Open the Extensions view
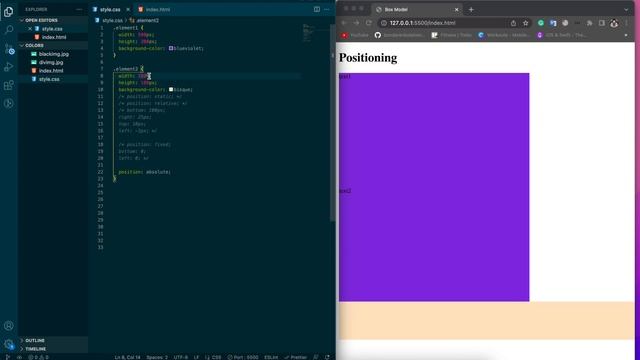640x360 pixels. (x=9, y=85)
